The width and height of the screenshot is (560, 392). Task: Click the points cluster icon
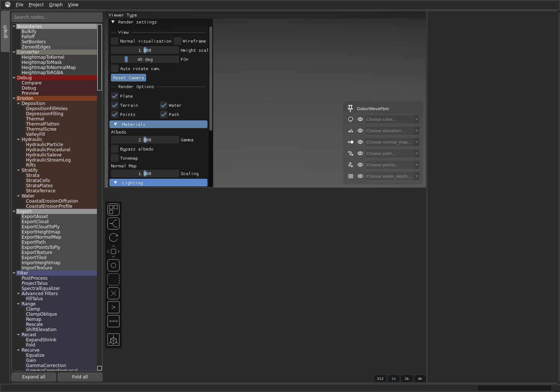tap(351, 165)
